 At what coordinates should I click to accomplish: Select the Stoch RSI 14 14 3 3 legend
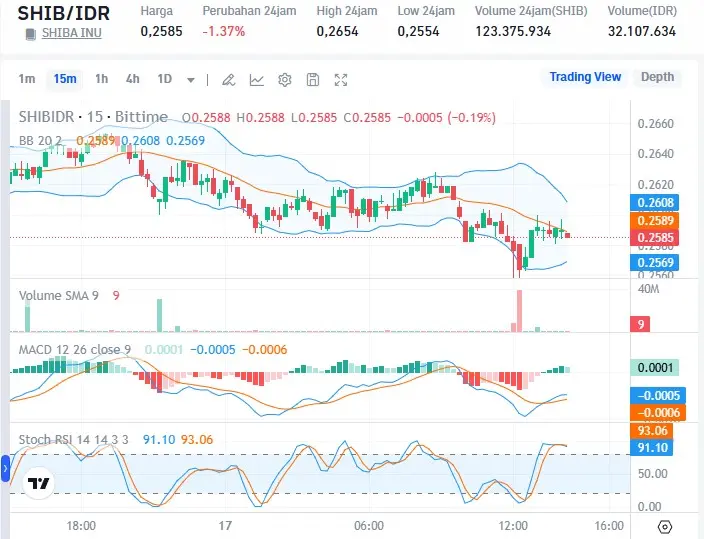tap(73, 439)
